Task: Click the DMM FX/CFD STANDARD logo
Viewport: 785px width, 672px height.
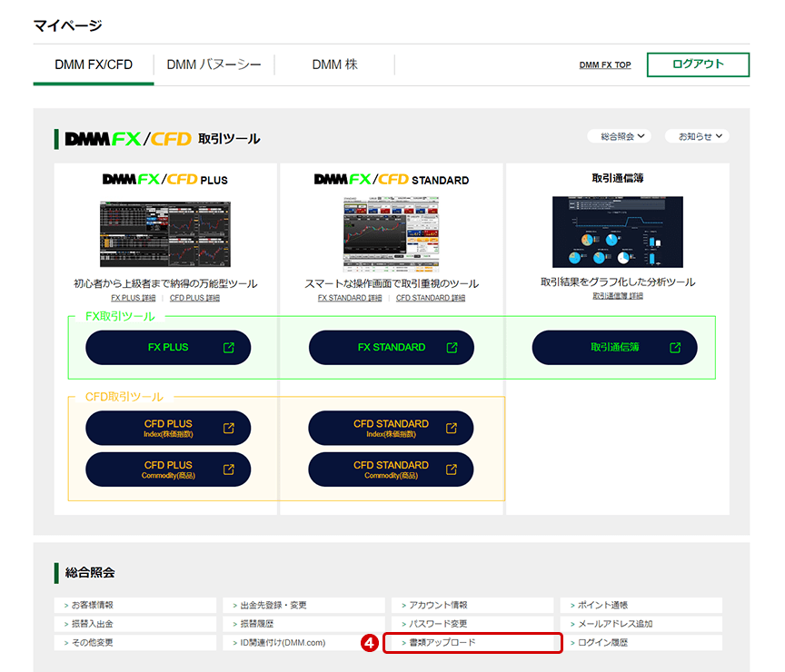Action: (x=392, y=180)
